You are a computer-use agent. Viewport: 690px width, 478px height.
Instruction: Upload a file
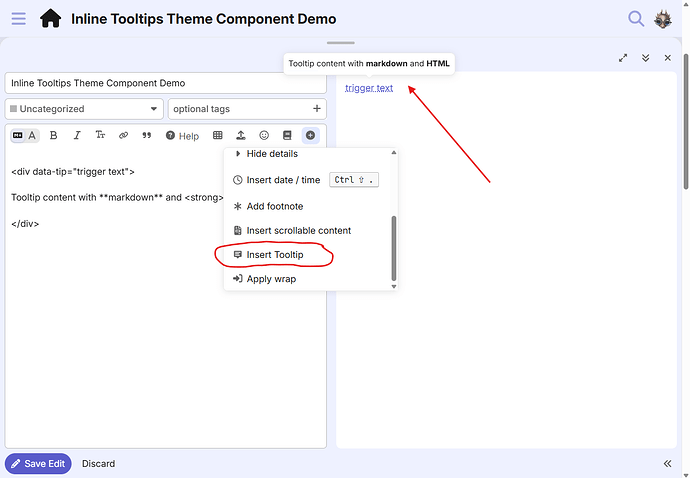coord(241,136)
